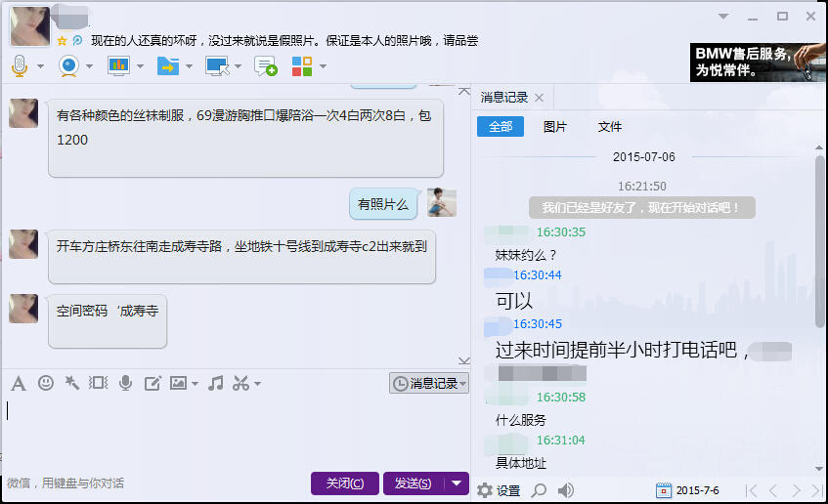The image size is (828, 504).
Task: Expand video call options arrow
Action: (89, 66)
